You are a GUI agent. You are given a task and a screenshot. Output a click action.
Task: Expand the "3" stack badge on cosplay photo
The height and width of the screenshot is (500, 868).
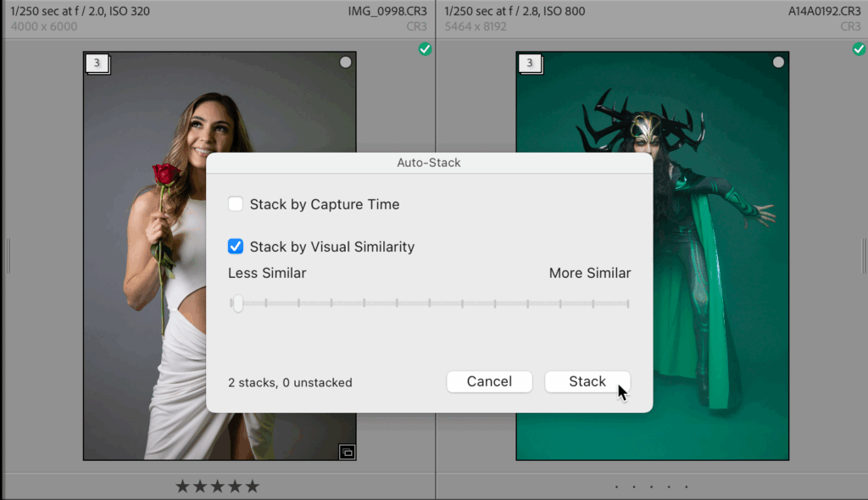[x=531, y=64]
